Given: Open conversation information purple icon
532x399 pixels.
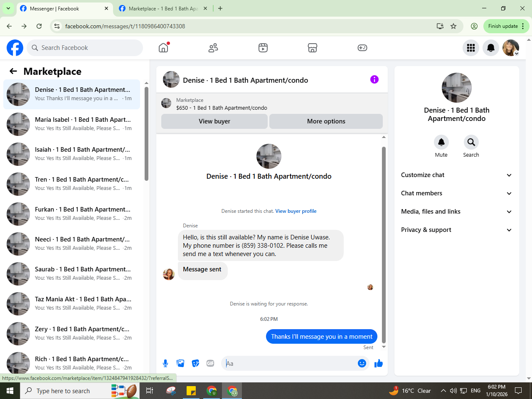Looking at the screenshot, I should coord(374,79).
